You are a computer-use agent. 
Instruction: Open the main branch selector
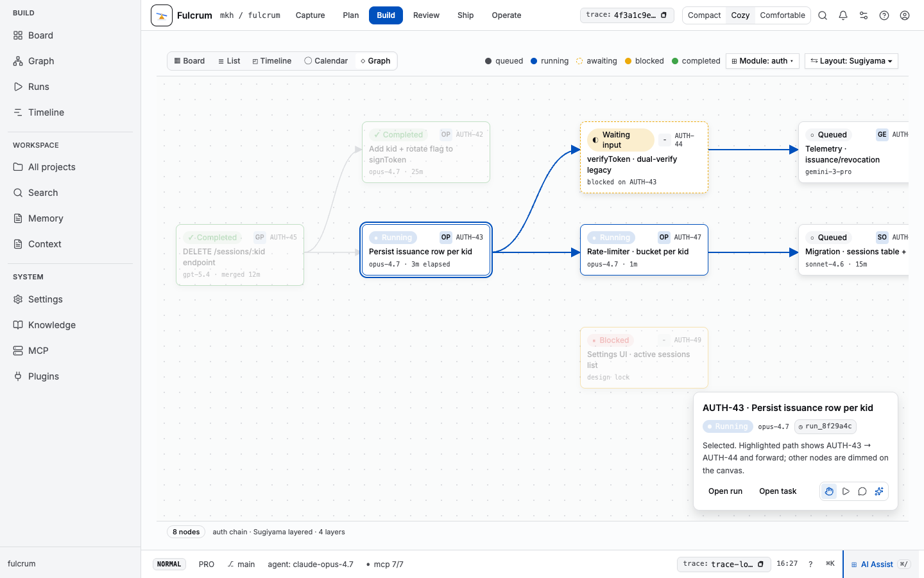[x=241, y=564]
